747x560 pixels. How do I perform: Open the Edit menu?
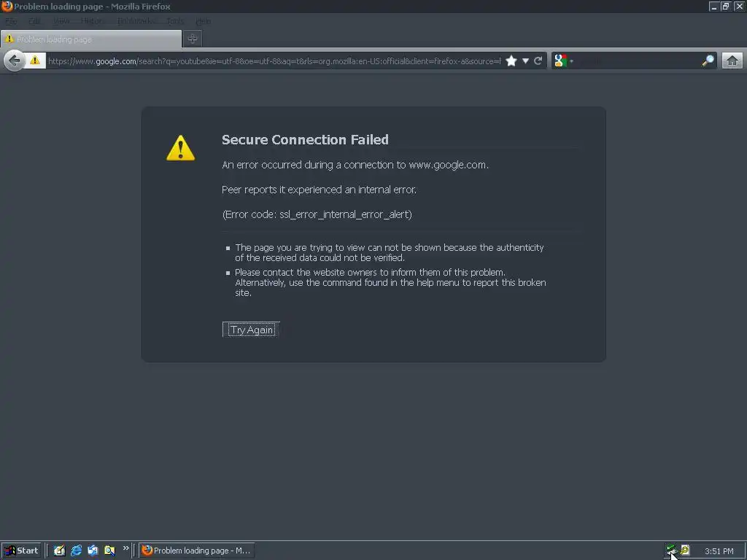34,21
